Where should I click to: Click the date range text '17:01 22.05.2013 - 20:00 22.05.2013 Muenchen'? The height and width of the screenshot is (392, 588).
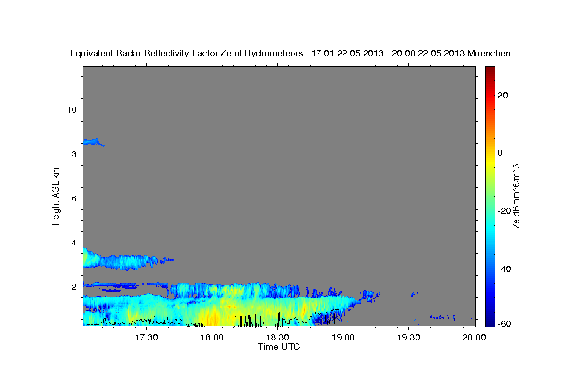pos(411,53)
